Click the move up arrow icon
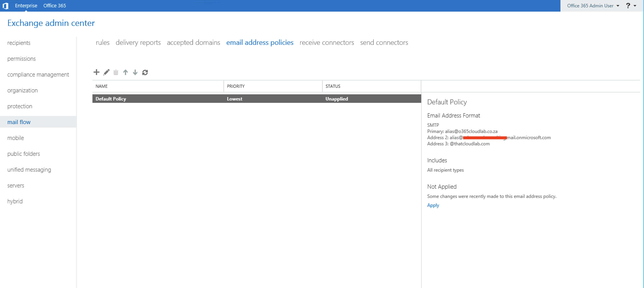Image resolution: width=644 pixels, height=288 pixels. pyautogui.click(x=126, y=72)
